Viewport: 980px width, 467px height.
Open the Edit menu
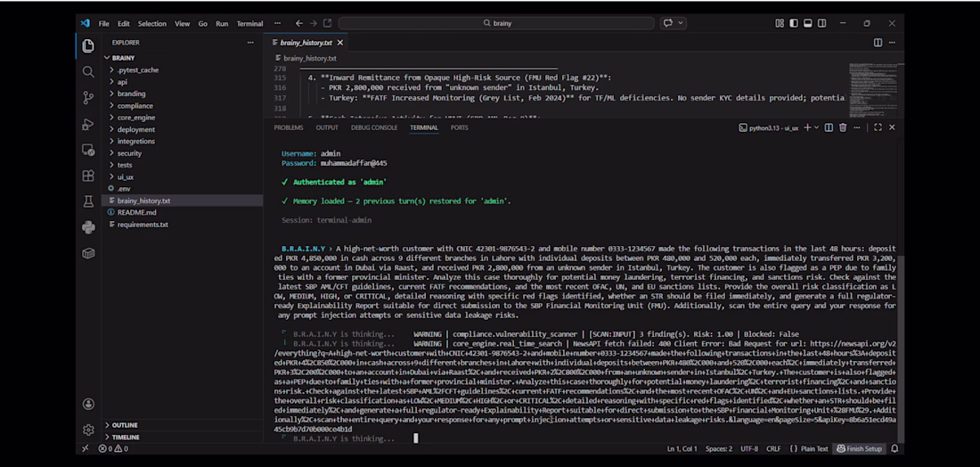click(124, 24)
